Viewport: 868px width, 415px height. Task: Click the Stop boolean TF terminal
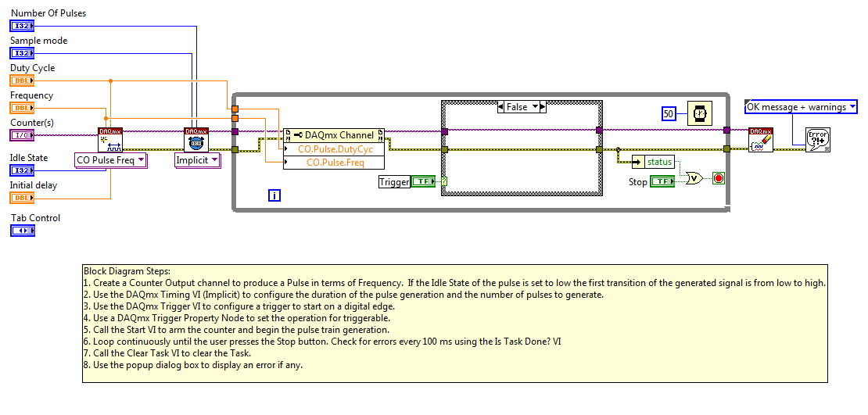click(662, 181)
